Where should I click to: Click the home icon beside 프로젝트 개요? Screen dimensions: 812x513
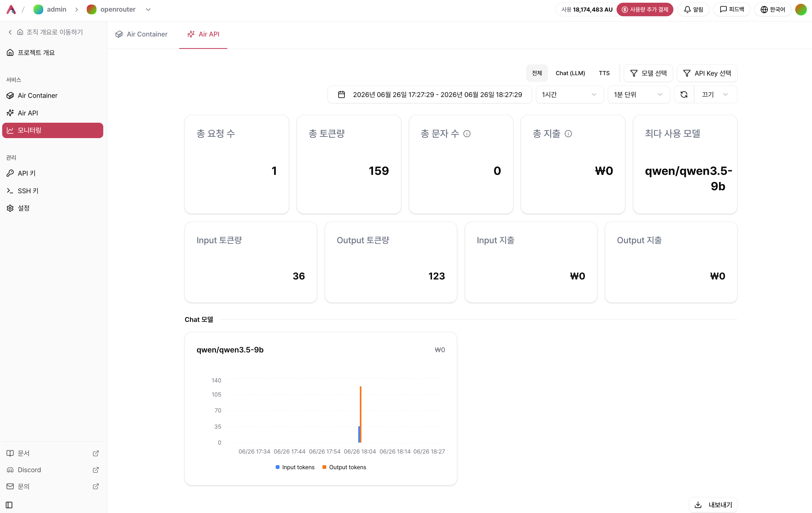[x=10, y=53]
